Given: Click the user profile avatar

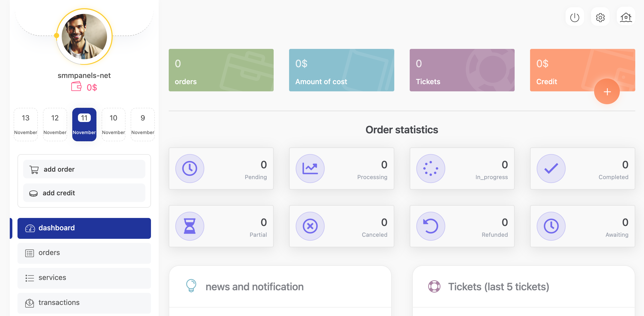Looking at the screenshot, I should click(84, 37).
